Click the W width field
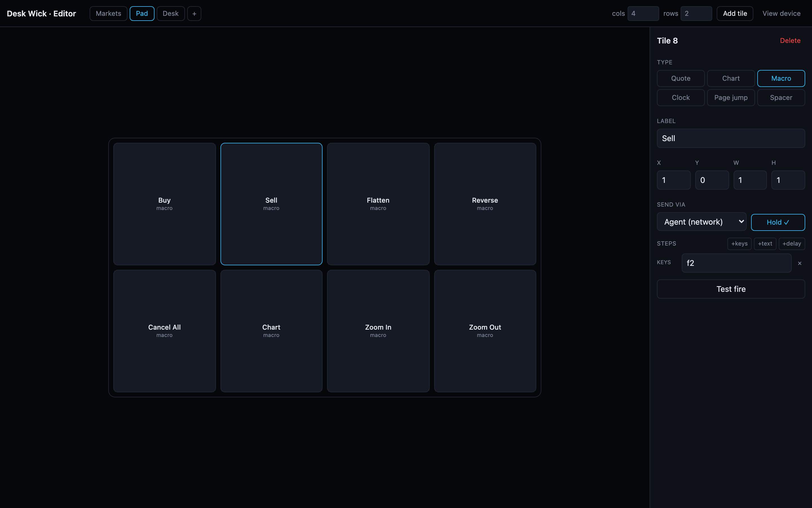 (x=750, y=180)
